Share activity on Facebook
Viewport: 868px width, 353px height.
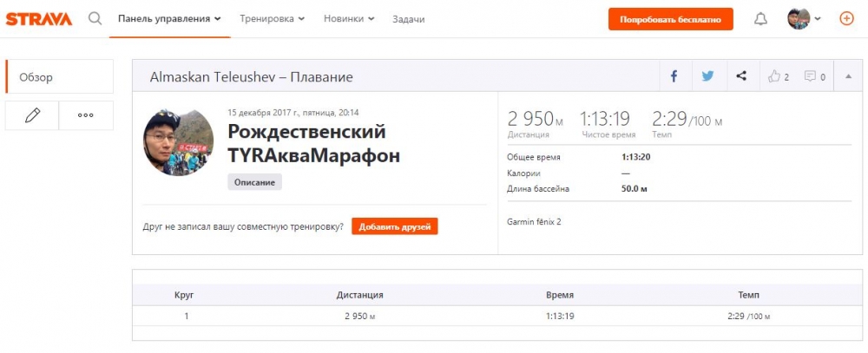(674, 76)
